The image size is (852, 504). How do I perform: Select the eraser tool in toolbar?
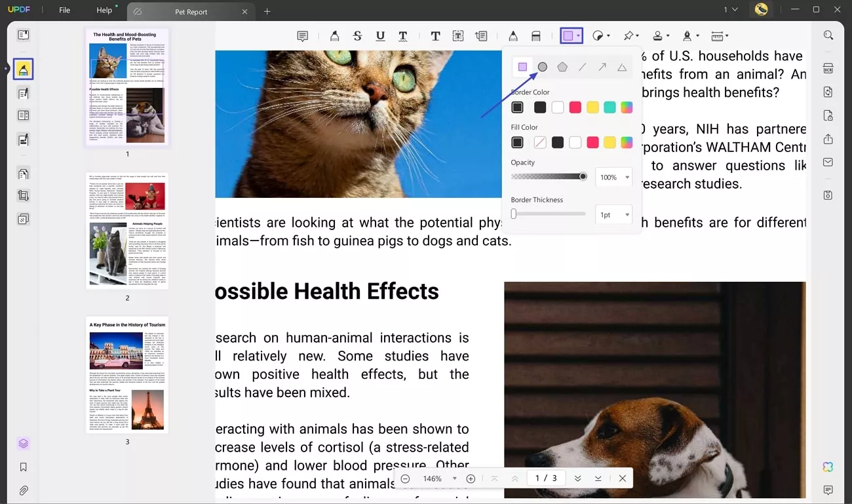pyautogui.click(x=535, y=36)
